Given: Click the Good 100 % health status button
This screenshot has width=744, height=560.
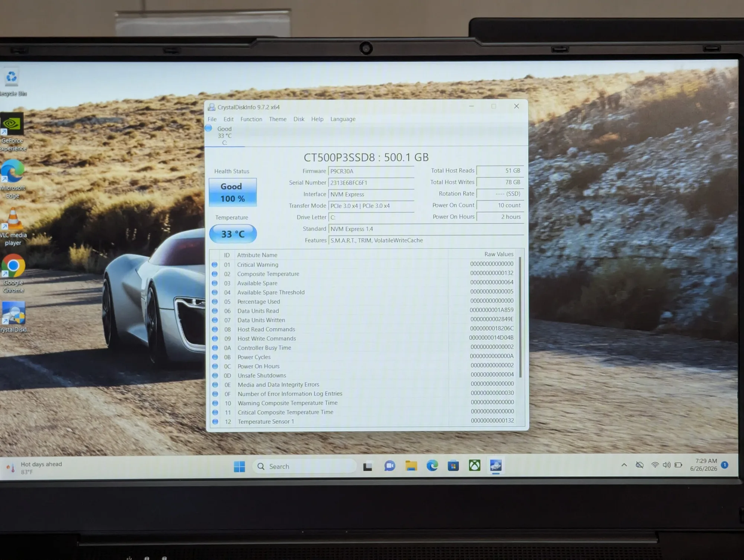Looking at the screenshot, I should pos(232,192).
